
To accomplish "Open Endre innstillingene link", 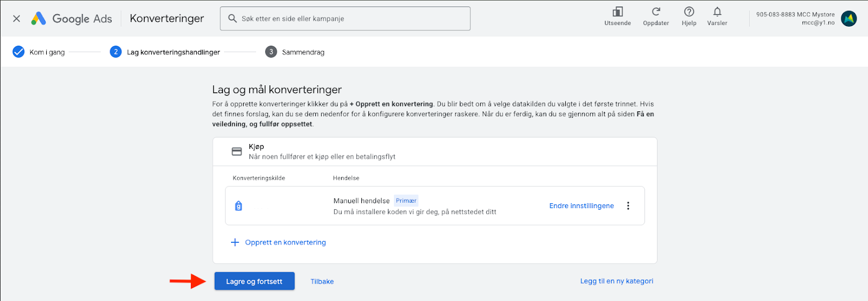I will (x=582, y=206).
